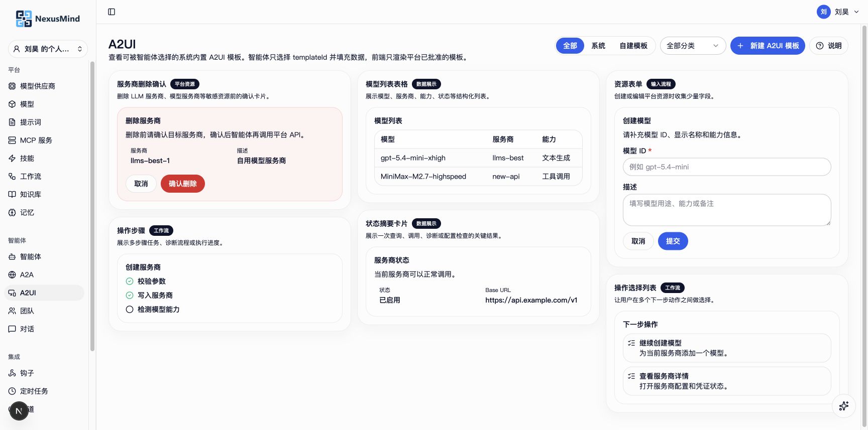Image resolution: width=868 pixels, height=430 pixels.
Task: Open 模型供应商 in the sidebar
Action: pos(44,86)
